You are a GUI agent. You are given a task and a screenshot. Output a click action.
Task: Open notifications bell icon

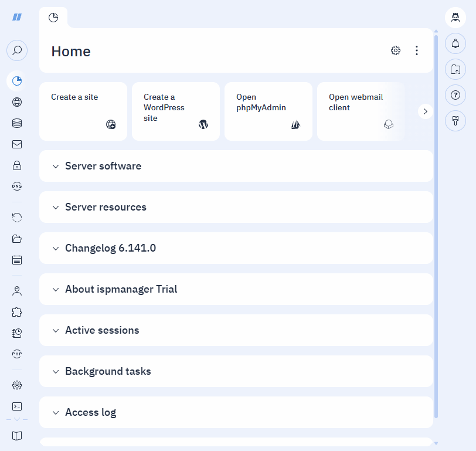tap(455, 43)
